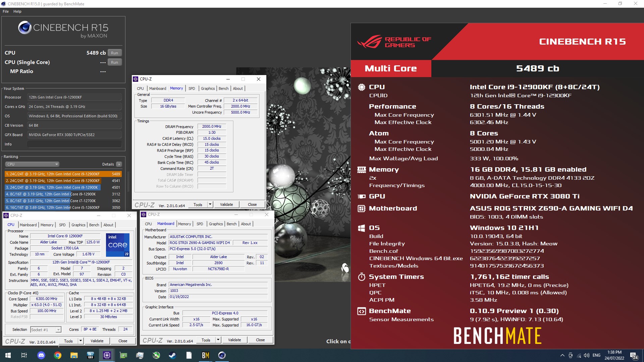
Task: Open Bench tab in CPU tab CPU-Z window
Action: [94, 225]
